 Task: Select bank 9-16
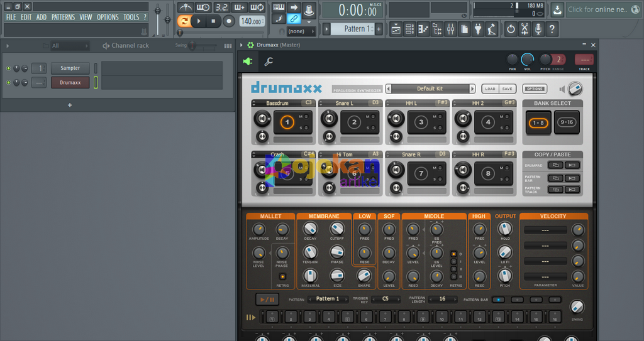coord(567,122)
